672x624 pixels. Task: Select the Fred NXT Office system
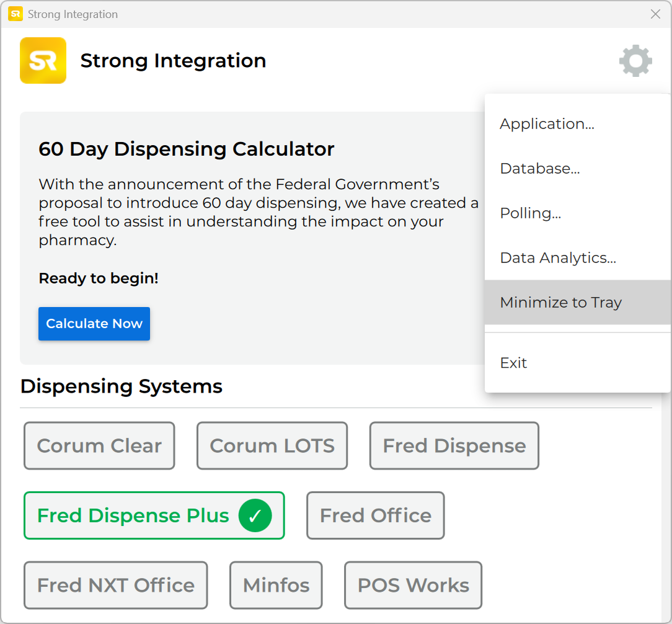click(116, 586)
